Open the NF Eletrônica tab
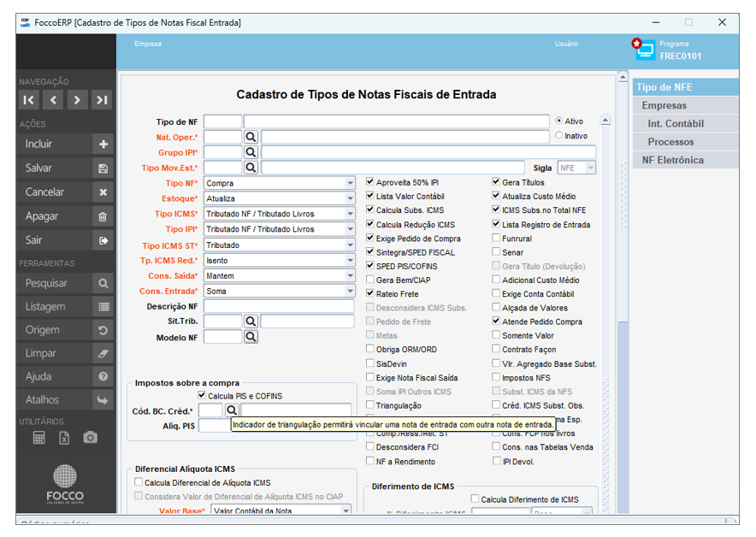The image size is (756, 537). click(685, 160)
